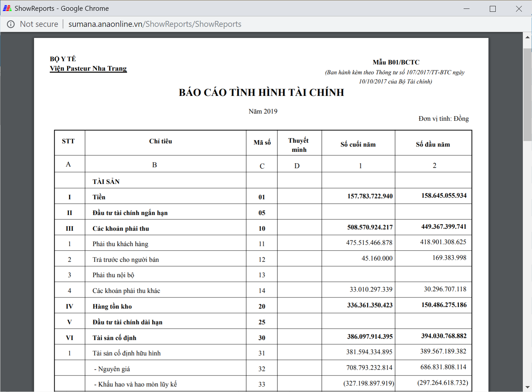Viewport: 532px width, 392px height.
Task: Close the ShowReports window
Action: [x=519, y=9]
